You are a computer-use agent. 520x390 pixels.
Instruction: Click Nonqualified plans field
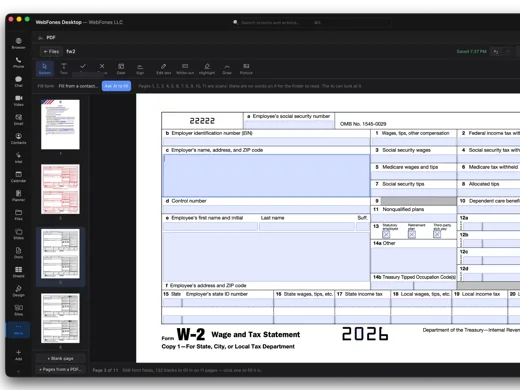414,218
